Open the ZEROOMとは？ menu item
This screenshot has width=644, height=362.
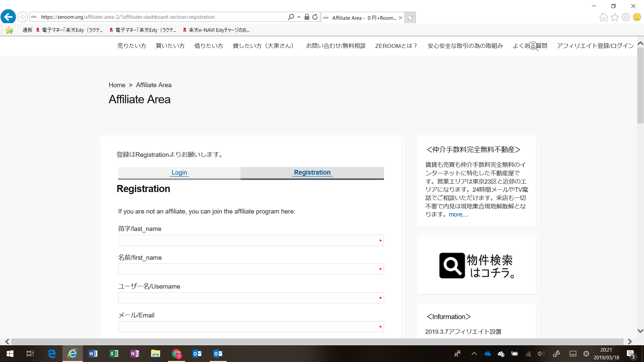tap(396, 46)
